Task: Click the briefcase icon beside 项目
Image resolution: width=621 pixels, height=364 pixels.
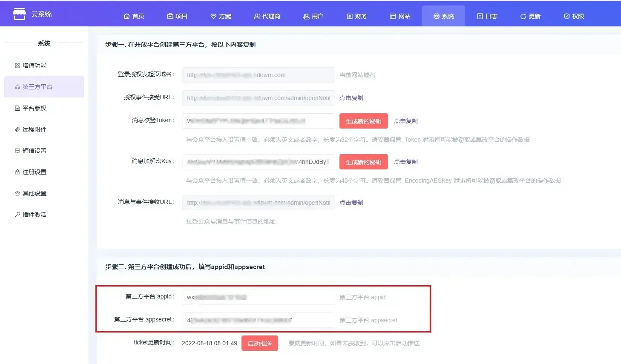Action: [x=170, y=16]
